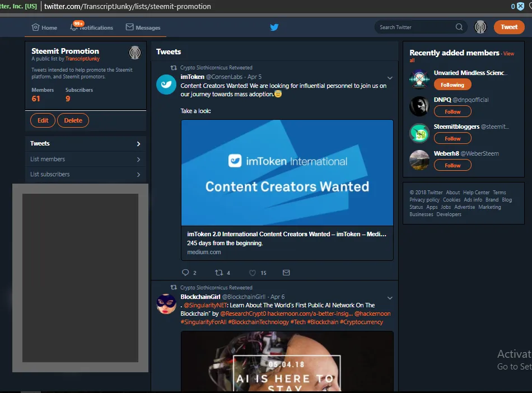Retweet the imToken tweet
The height and width of the screenshot is (393, 532).
[219, 272]
